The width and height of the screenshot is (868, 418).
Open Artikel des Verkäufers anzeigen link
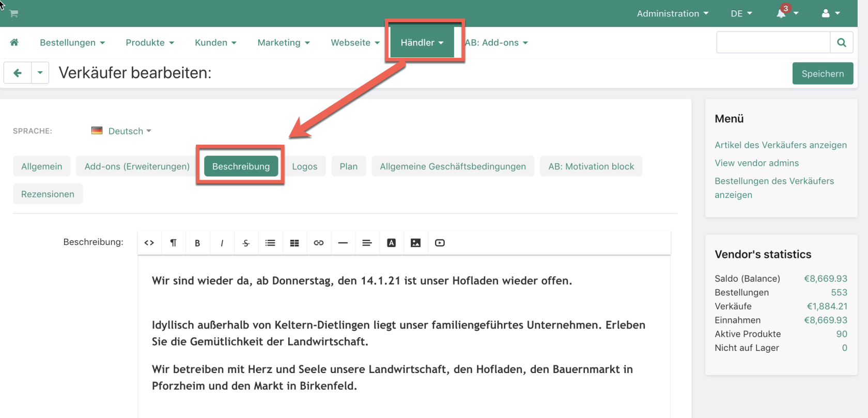click(781, 145)
